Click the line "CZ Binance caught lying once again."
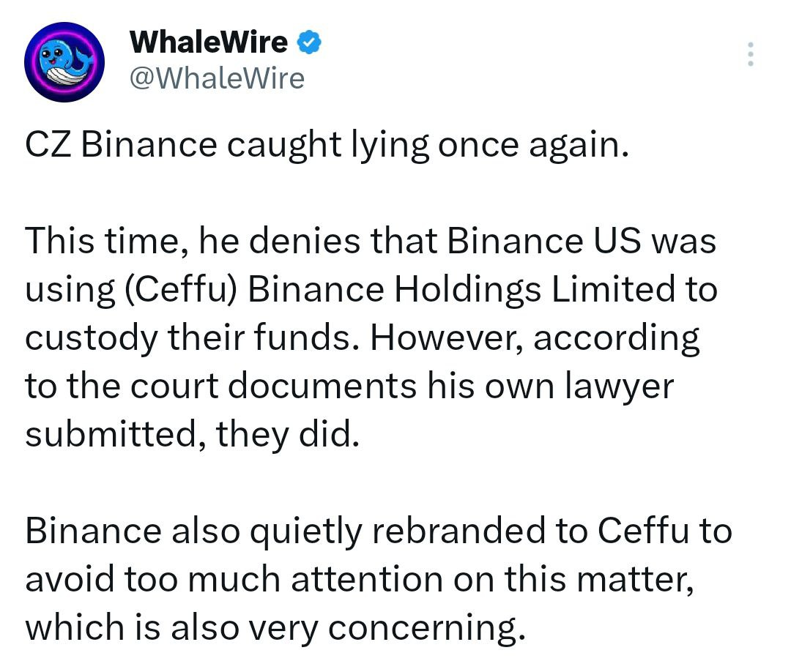791x672 pixels. 327,145
